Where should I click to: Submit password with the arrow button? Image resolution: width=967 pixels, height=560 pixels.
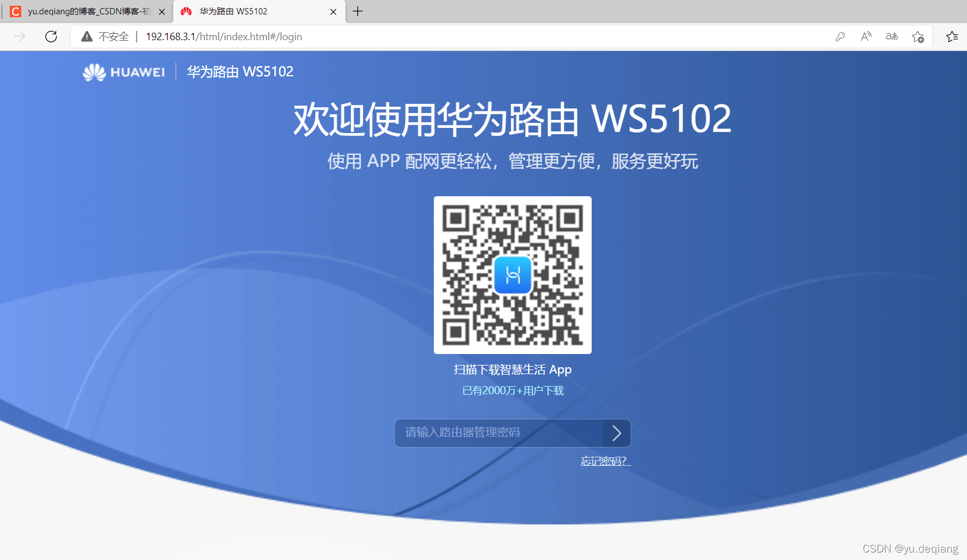click(x=617, y=433)
